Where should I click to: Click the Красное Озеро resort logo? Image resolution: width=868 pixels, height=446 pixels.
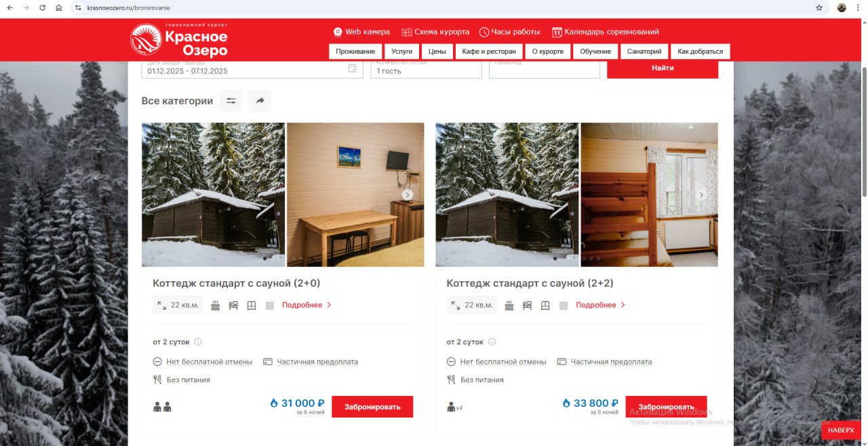click(179, 39)
